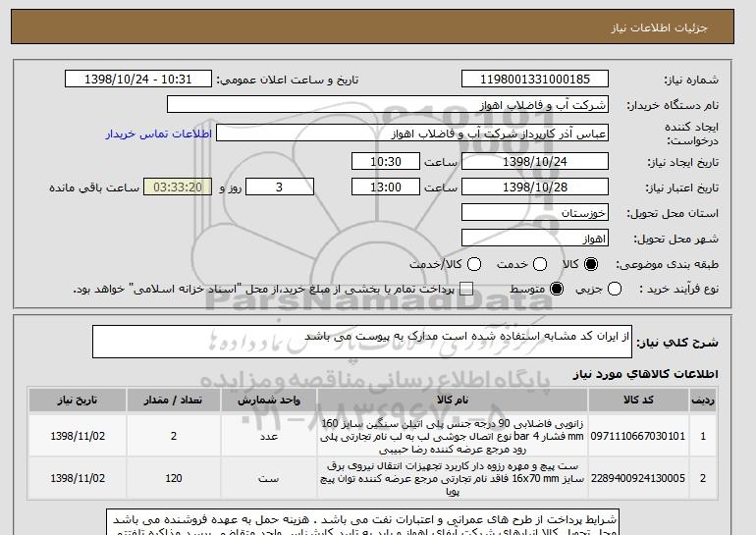Click the general description text box
The height and width of the screenshot is (535, 756).
click(x=362, y=342)
